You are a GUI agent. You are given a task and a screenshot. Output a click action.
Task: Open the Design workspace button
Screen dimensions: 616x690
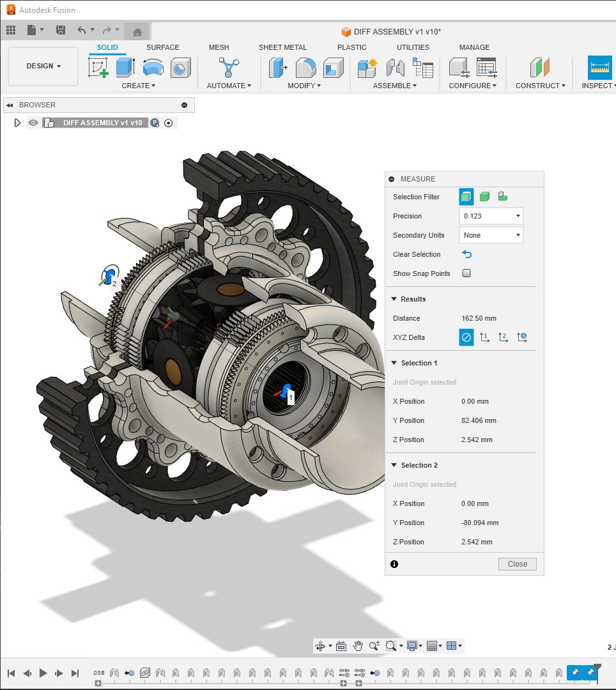(x=43, y=66)
